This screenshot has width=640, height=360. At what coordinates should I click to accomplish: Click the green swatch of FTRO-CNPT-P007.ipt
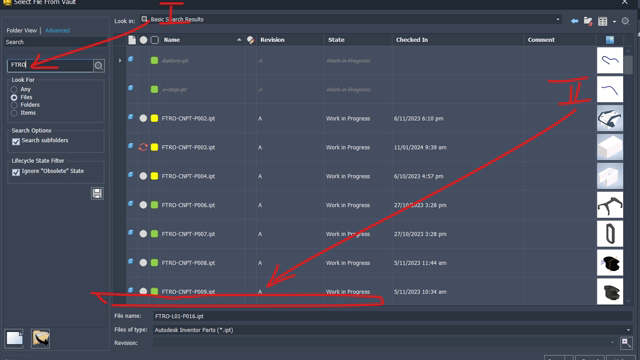point(154,234)
